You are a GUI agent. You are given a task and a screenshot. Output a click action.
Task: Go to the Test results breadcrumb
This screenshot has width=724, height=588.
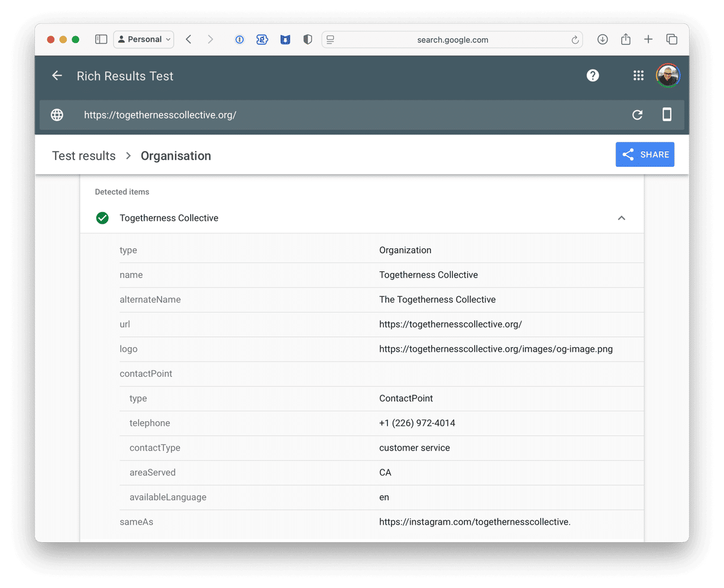[84, 156]
